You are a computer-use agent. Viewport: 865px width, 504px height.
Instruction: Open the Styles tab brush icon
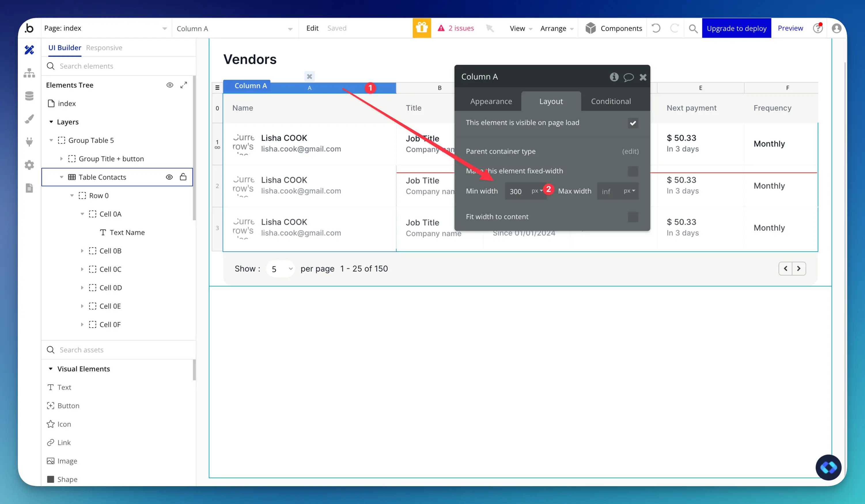(29, 119)
